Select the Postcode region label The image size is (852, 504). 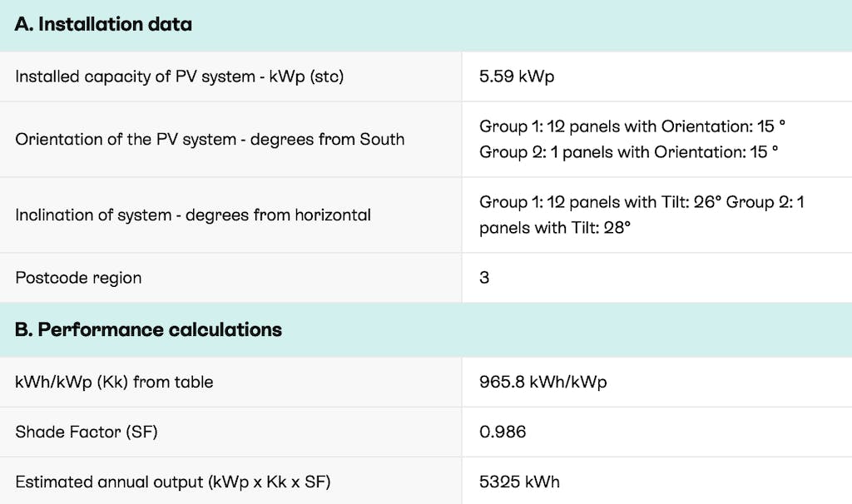tap(78, 278)
